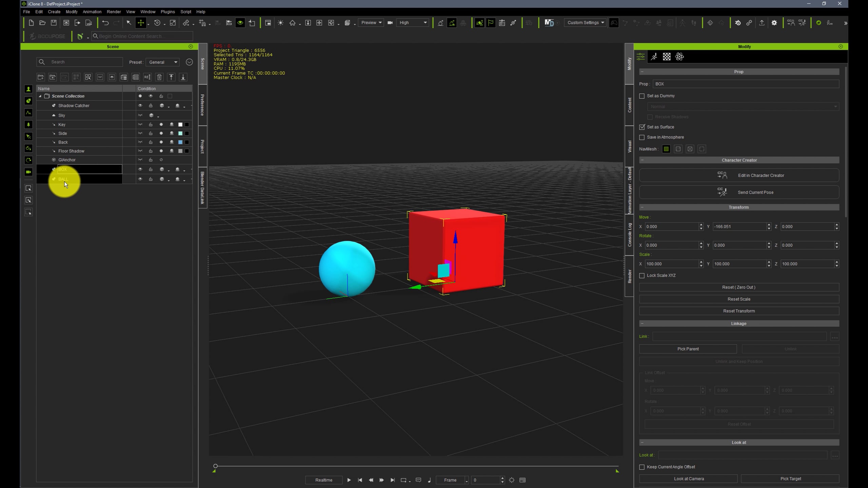868x488 pixels.
Task: Click the Back light blue color swatch
Action: (180, 142)
